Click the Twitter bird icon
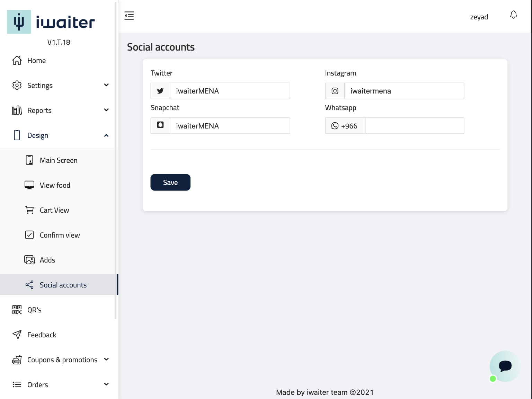The image size is (532, 399). (160, 91)
